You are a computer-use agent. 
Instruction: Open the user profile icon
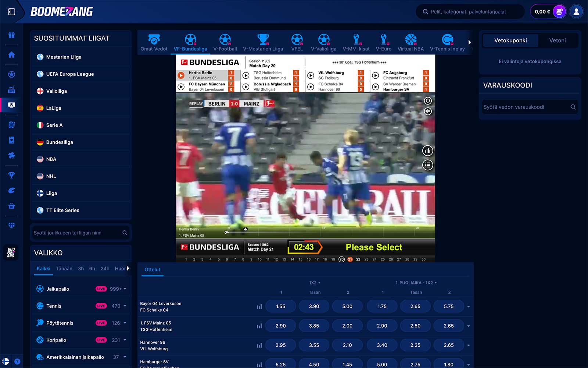[x=576, y=12]
